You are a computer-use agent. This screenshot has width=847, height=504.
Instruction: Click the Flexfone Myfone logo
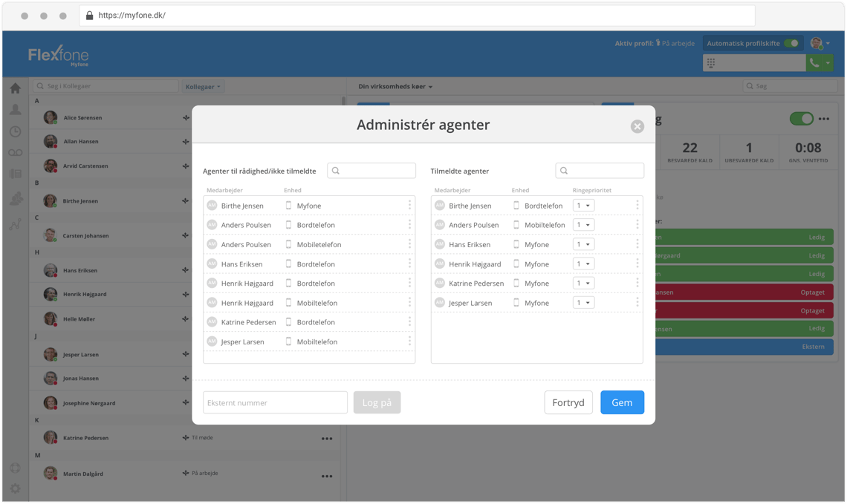click(x=59, y=56)
